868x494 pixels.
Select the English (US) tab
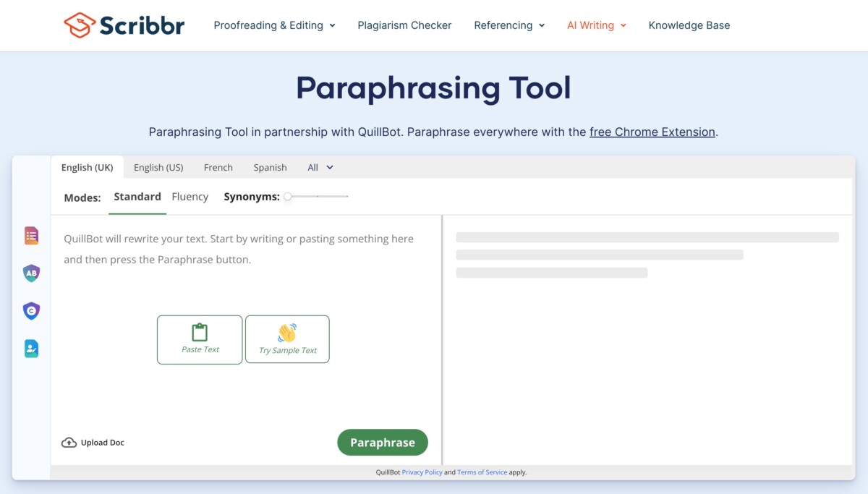[x=158, y=167]
